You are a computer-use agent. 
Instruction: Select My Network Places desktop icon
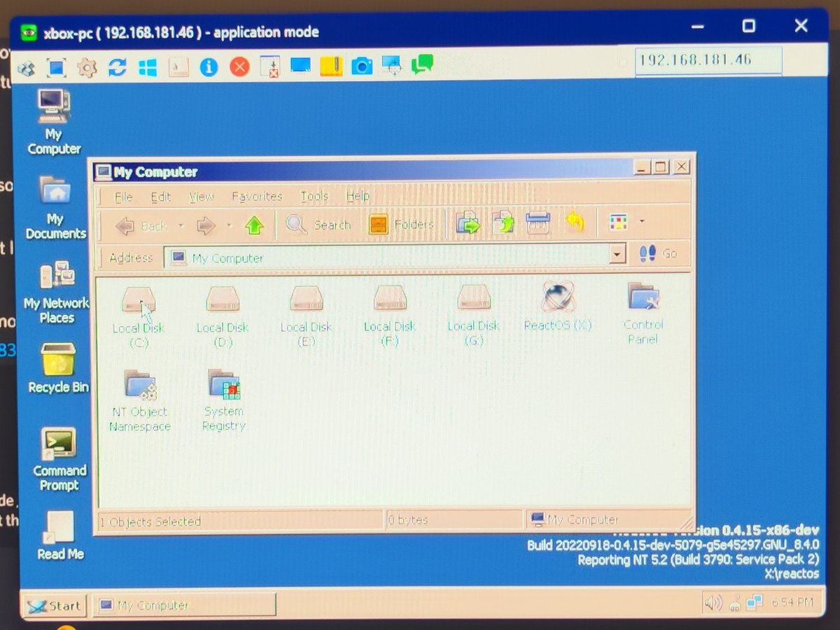pyautogui.click(x=57, y=292)
